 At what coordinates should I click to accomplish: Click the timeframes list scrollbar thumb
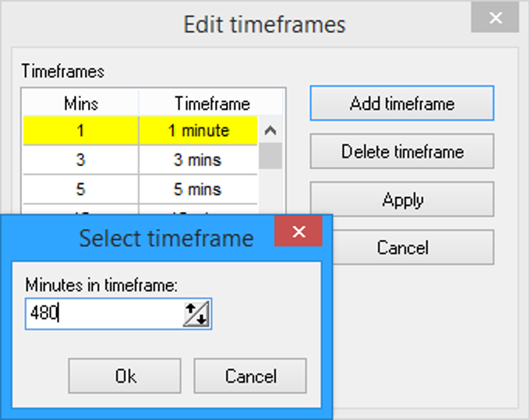click(270, 155)
